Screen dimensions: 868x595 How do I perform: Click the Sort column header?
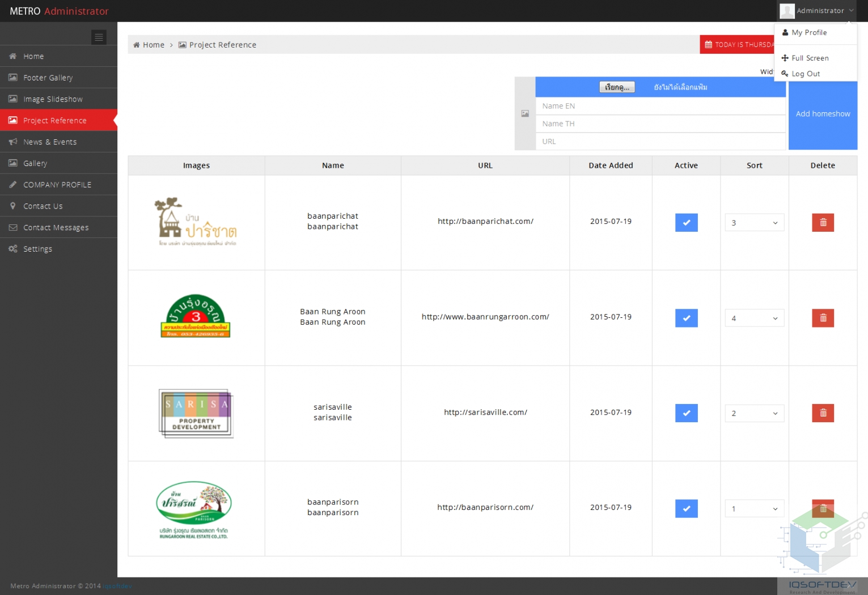pos(755,165)
